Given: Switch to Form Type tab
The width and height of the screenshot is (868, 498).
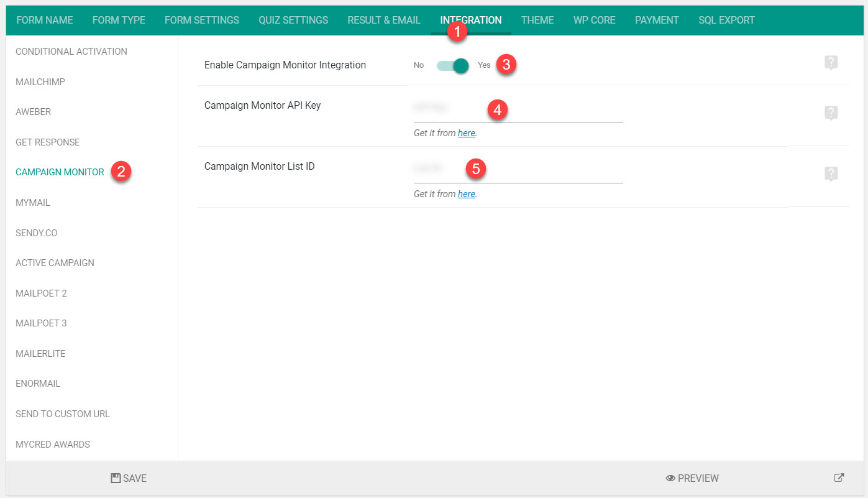Looking at the screenshot, I should point(119,20).
